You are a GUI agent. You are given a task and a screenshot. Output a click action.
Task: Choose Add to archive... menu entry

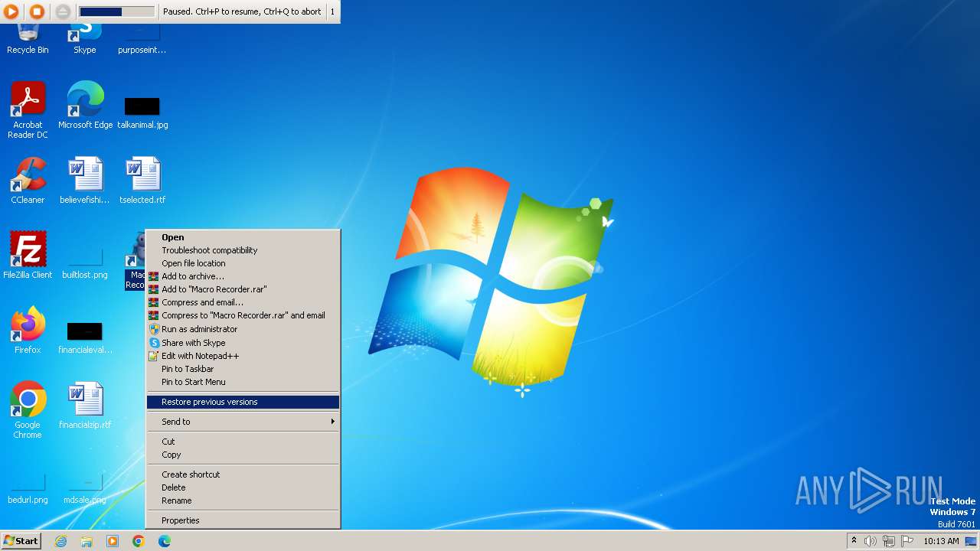[x=243, y=276]
